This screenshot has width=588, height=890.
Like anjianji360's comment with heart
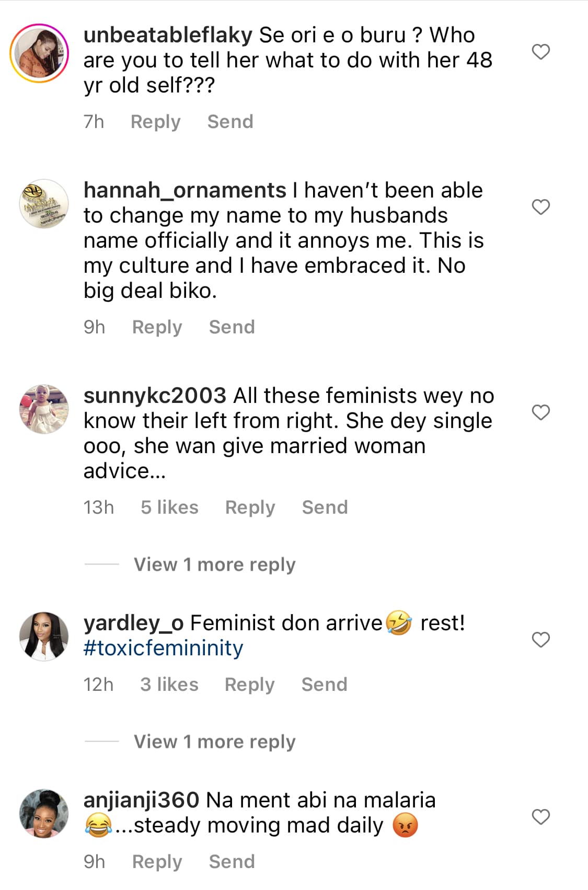tap(540, 816)
